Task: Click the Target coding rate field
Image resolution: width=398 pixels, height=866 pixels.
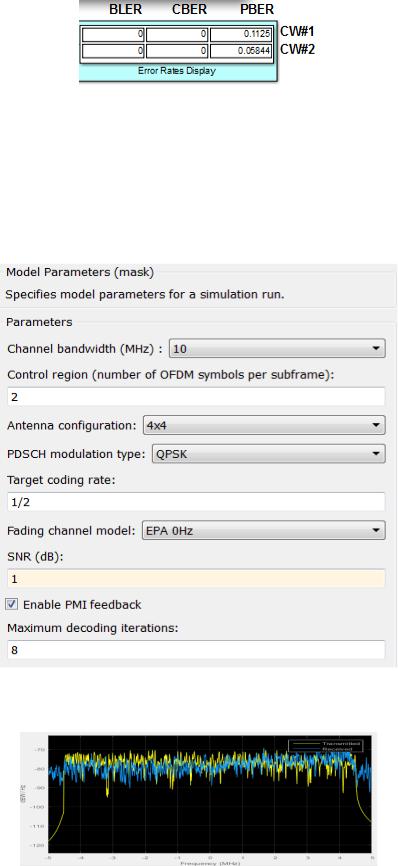Action: click(196, 501)
